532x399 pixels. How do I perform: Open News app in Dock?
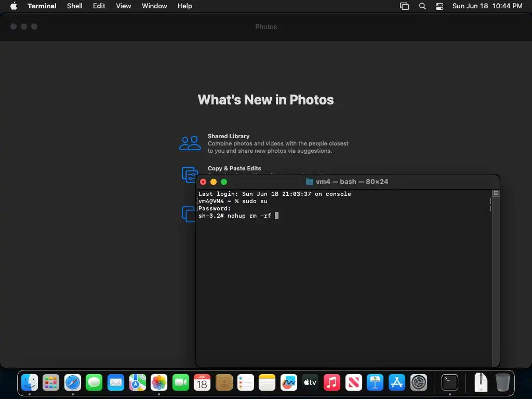pos(353,382)
